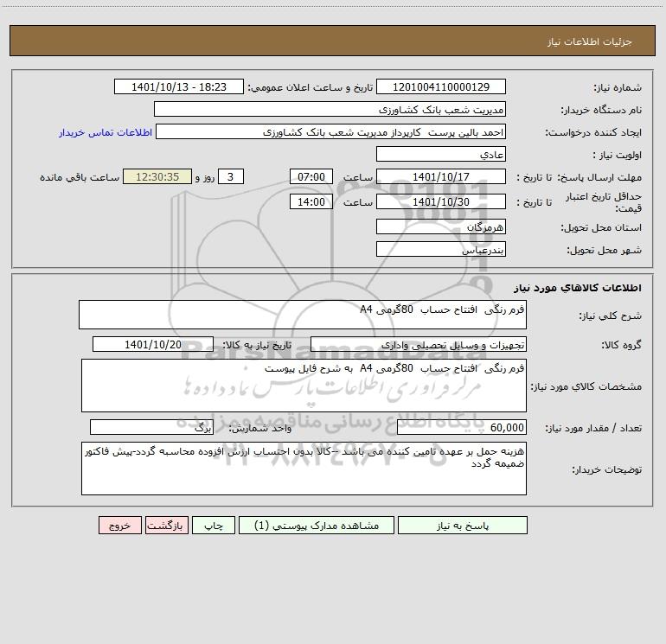Screen dimensions: 666x644
Task: Click the ایجاد کننده درخواست label
Action: point(593,132)
